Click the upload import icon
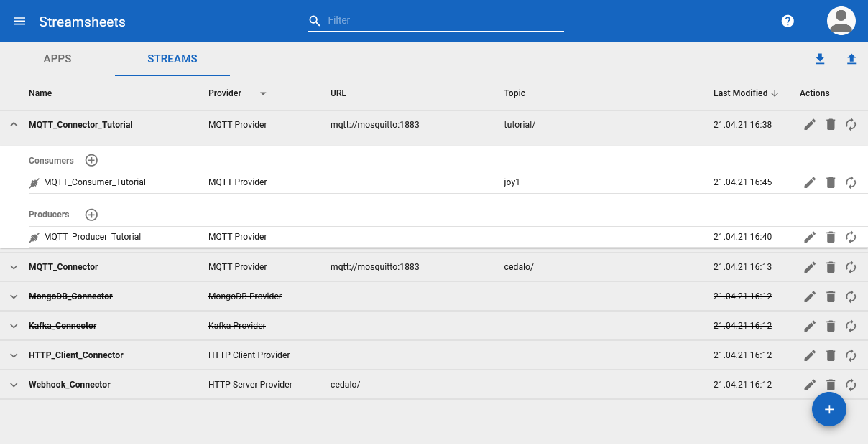Screen dimensions: 868x445 (851, 59)
